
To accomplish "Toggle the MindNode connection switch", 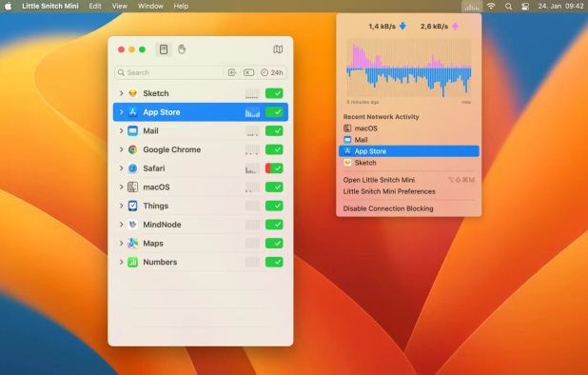I will pos(274,225).
